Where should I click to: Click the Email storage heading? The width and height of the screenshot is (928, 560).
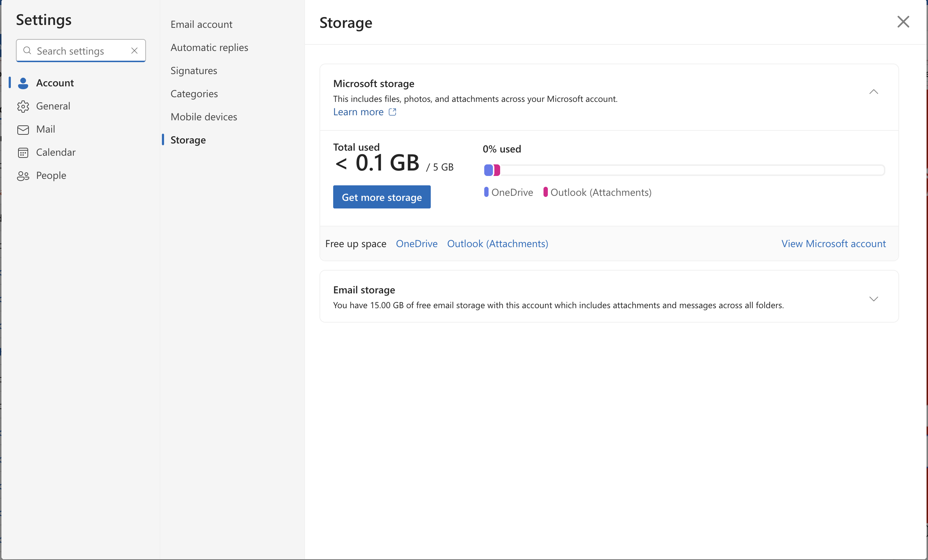(364, 290)
